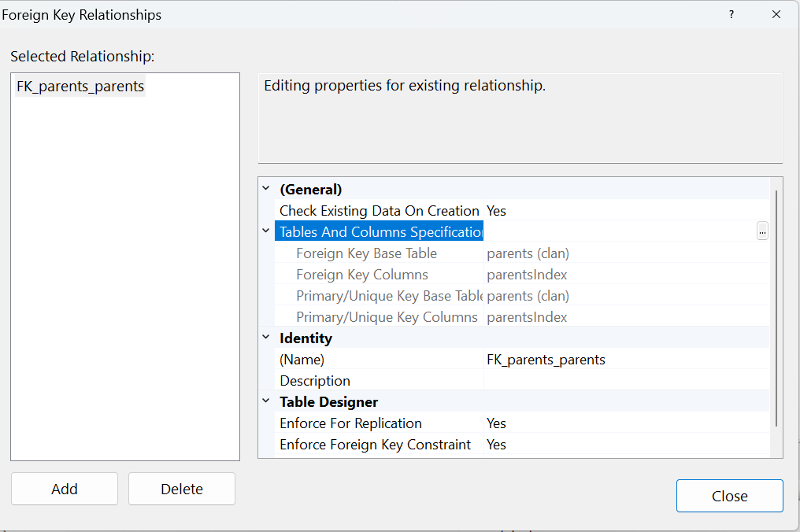Select FK_parents_parents in the relationship list

click(80, 87)
